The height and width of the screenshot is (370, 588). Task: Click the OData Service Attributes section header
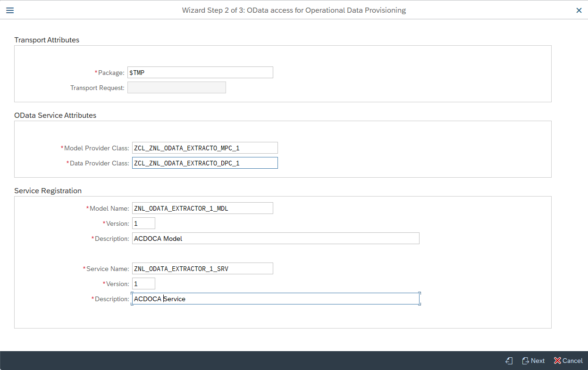click(55, 115)
